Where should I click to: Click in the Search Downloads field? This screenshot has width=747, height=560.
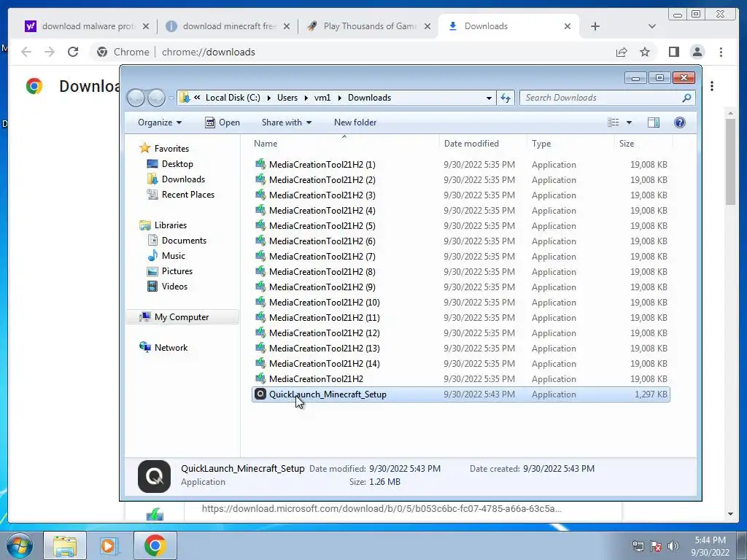point(600,98)
